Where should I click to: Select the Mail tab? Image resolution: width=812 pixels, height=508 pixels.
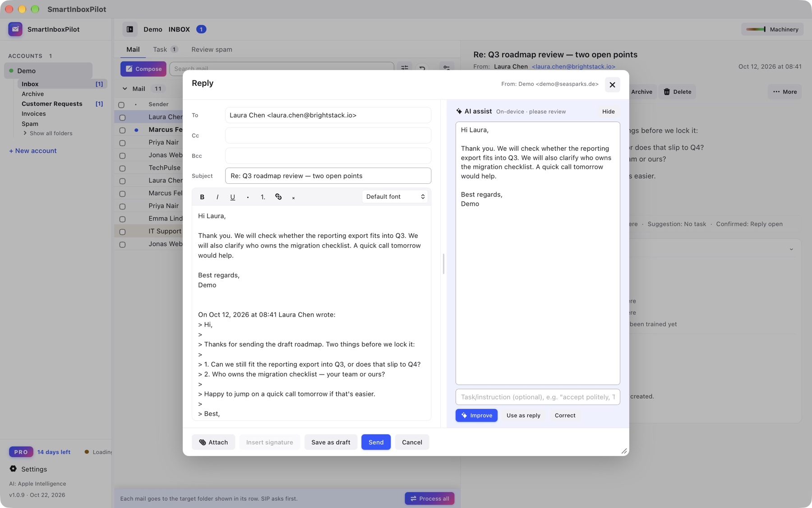[133, 49]
